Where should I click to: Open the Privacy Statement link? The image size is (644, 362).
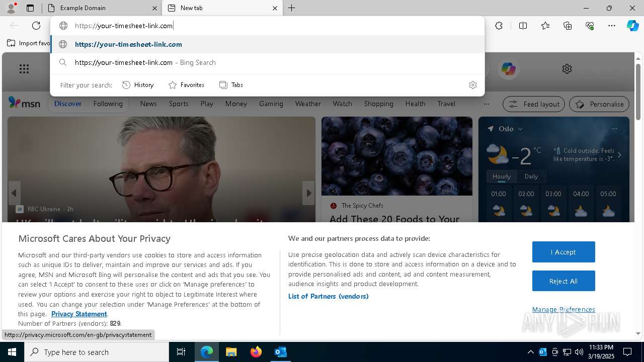coord(79,314)
